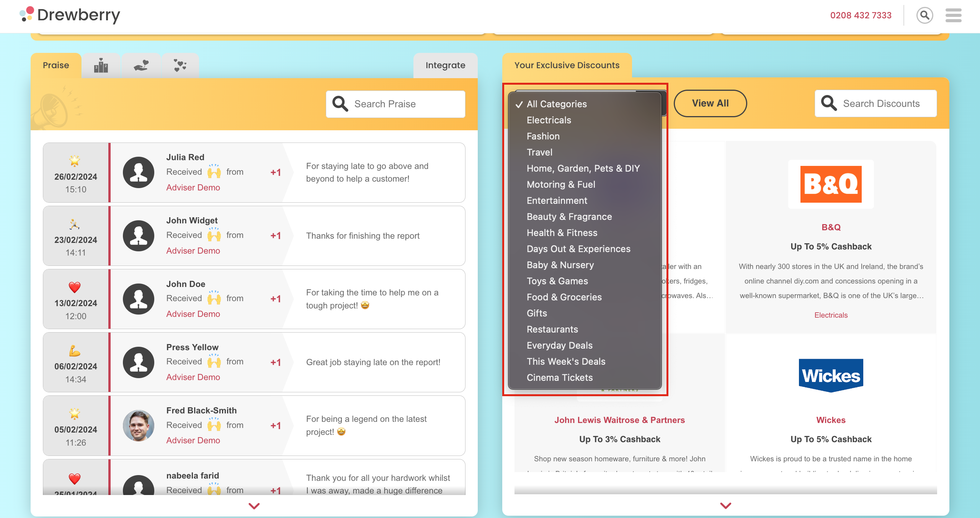Image resolution: width=980 pixels, height=518 pixels.
Task: Click +1 on John Widget's praise
Action: point(276,236)
